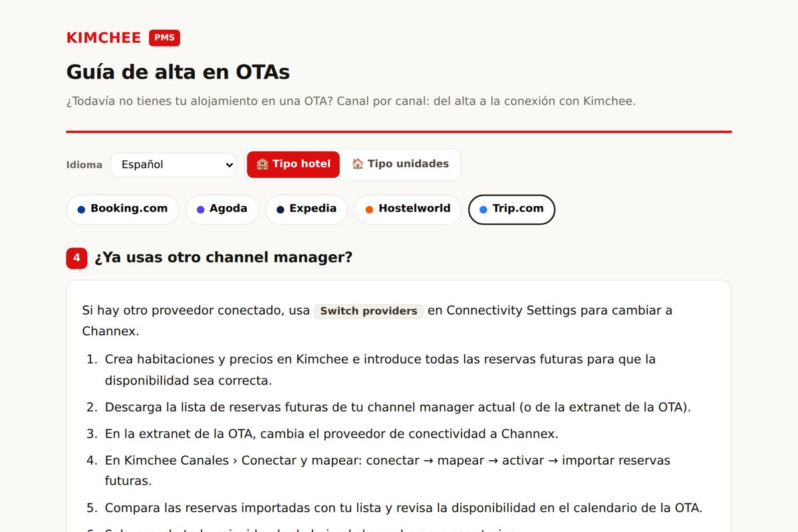The image size is (798, 532).
Task: Click step 'Compara las reservas importadas'
Action: click(404, 508)
